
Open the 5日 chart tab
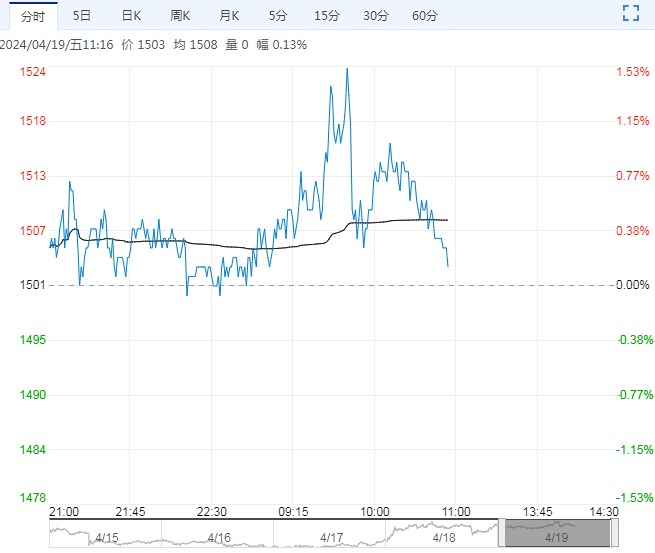click(82, 15)
